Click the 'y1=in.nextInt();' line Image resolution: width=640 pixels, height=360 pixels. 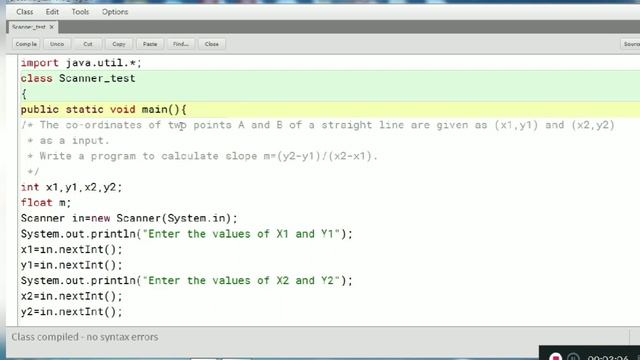coord(71,265)
